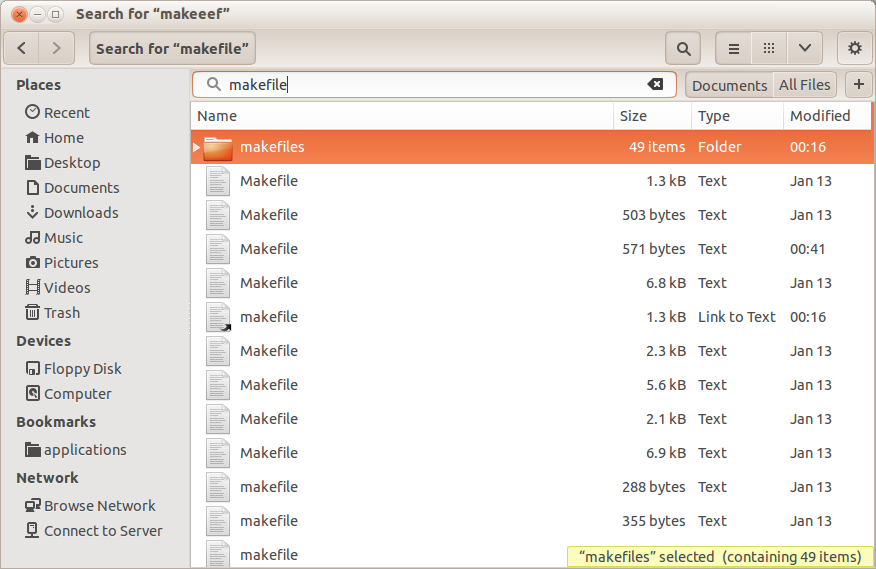Open the gear settings menu
The image size is (876, 569).
[x=854, y=48]
